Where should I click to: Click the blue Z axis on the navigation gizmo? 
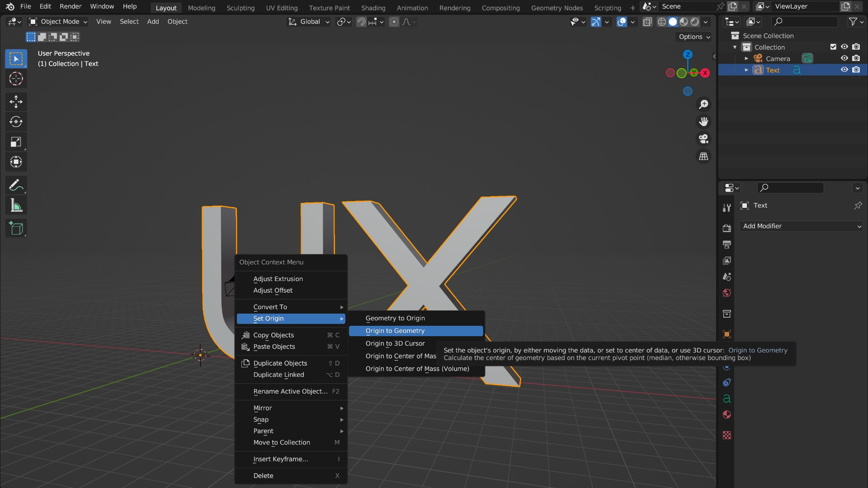688,55
